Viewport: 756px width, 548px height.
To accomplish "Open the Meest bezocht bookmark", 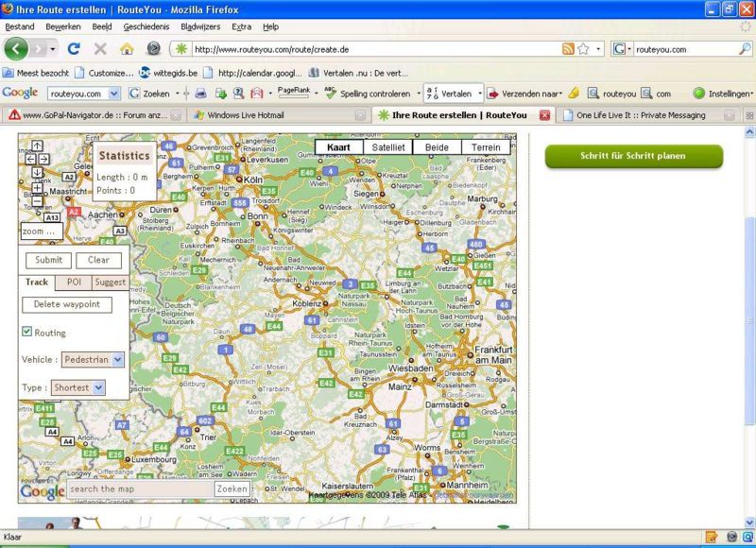I will click(36, 74).
